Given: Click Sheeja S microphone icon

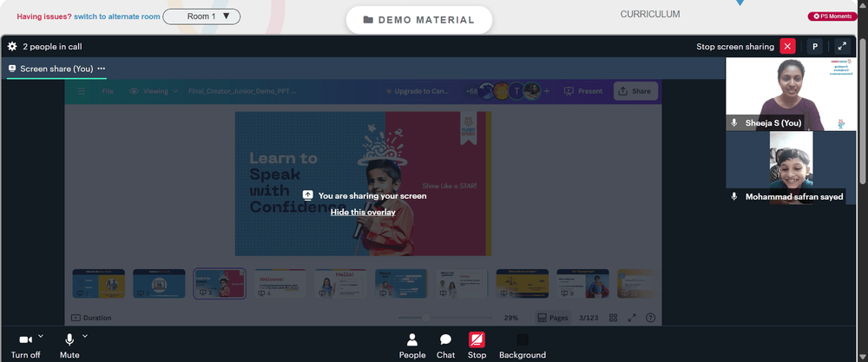Looking at the screenshot, I should (x=734, y=123).
